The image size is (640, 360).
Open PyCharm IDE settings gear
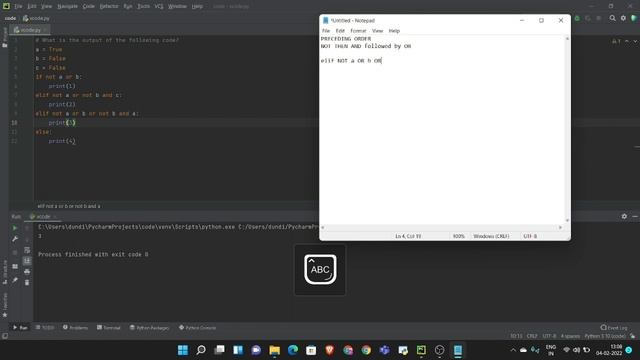623,18
